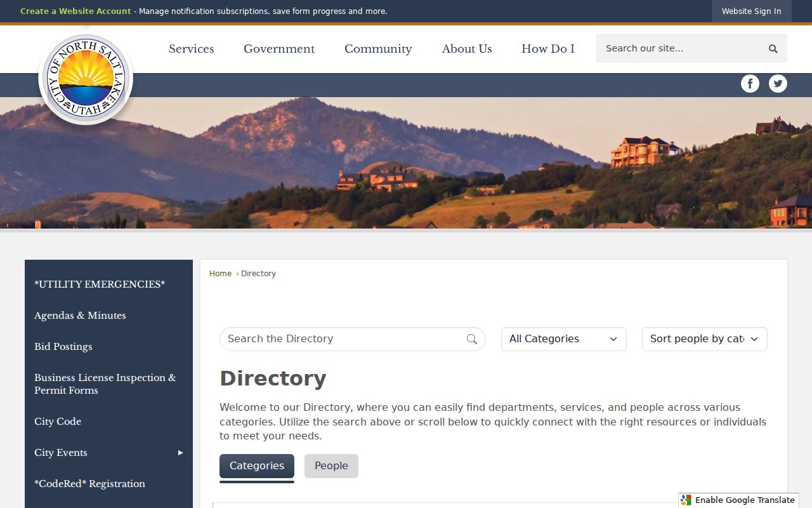The width and height of the screenshot is (812, 508).
Task: Open the Twitter page icon
Action: pos(778,84)
